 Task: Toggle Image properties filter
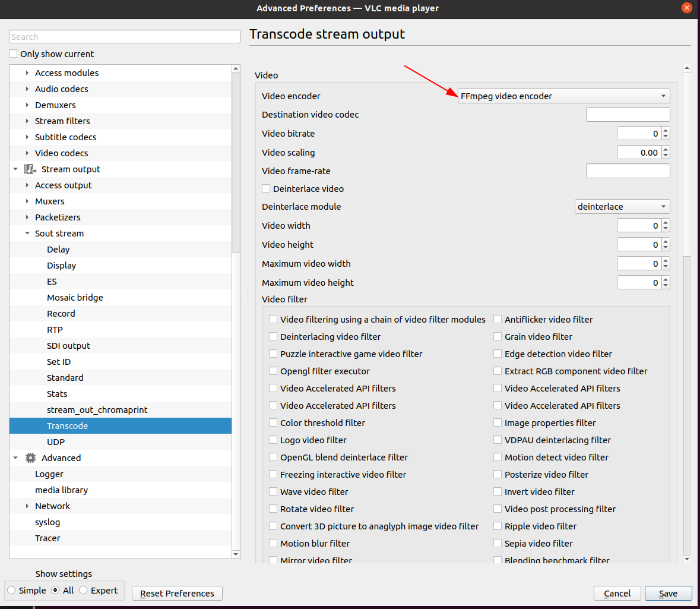pyautogui.click(x=498, y=422)
